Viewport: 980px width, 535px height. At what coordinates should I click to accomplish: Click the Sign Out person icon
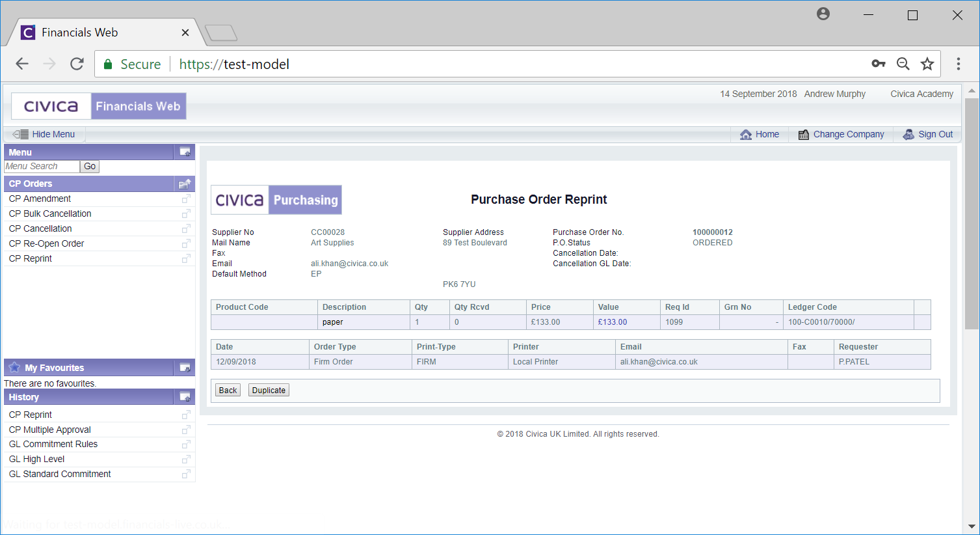[908, 134]
